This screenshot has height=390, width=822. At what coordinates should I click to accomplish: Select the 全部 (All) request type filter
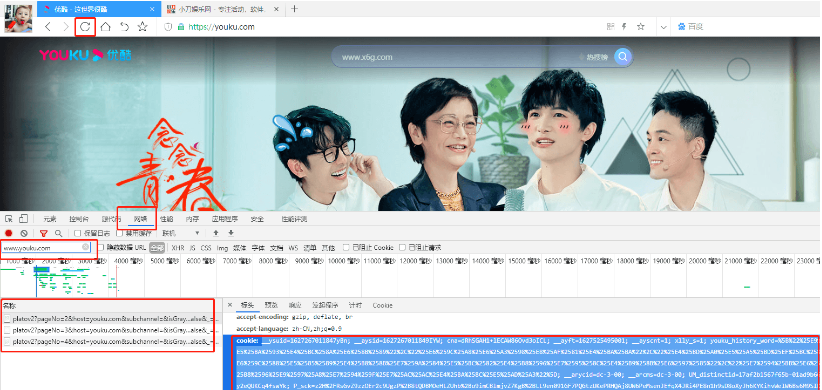(157, 247)
